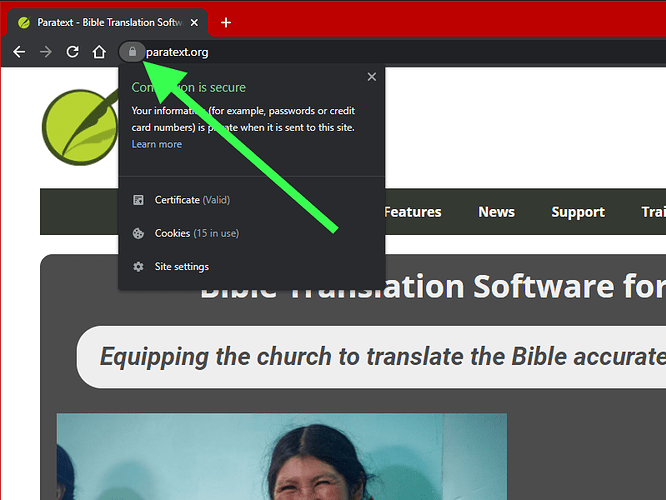This screenshot has width=666, height=500.
Task: Select the Paratext Bible Translation tab
Action: [108, 23]
